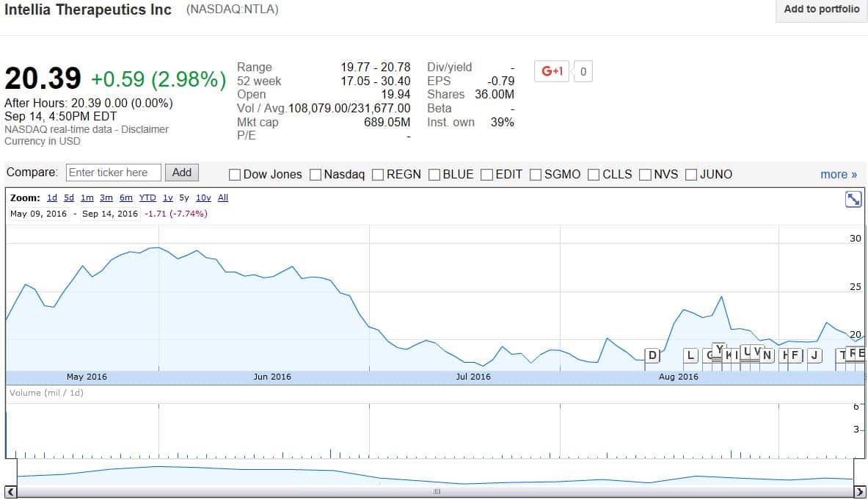Switch chart zoom to 1m
This screenshot has width=868, height=500.
coord(87,198)
